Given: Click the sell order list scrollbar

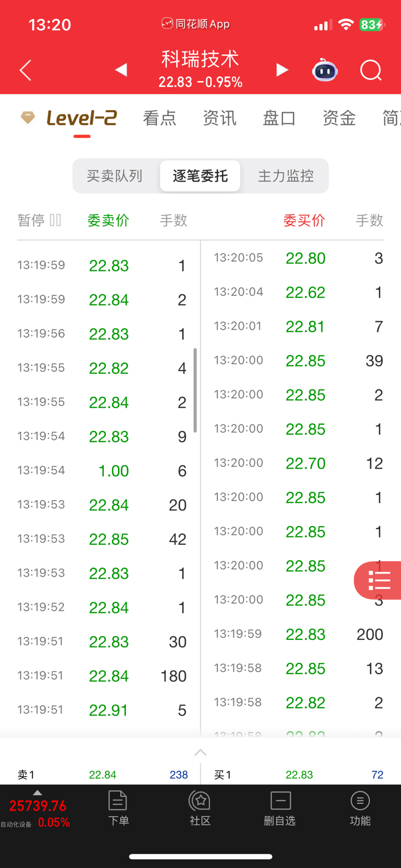Looking at the screenshot, I should [x=195, y=390].
